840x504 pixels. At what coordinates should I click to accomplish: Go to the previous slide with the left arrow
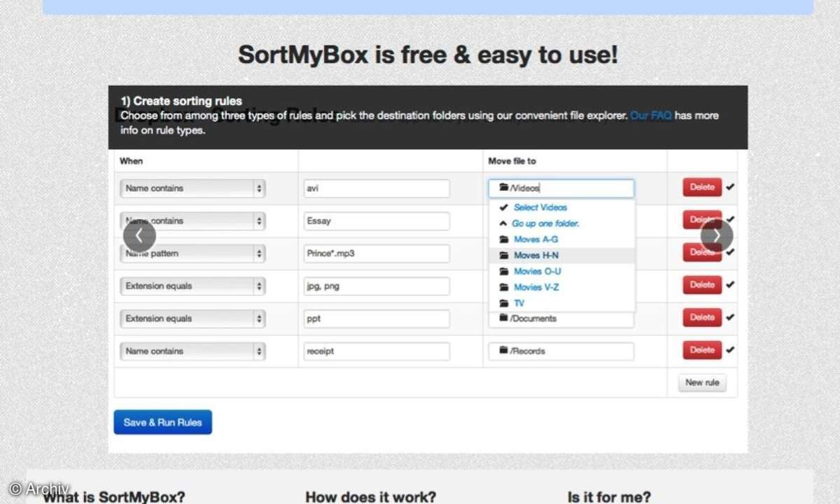click(x=139, y=236)
